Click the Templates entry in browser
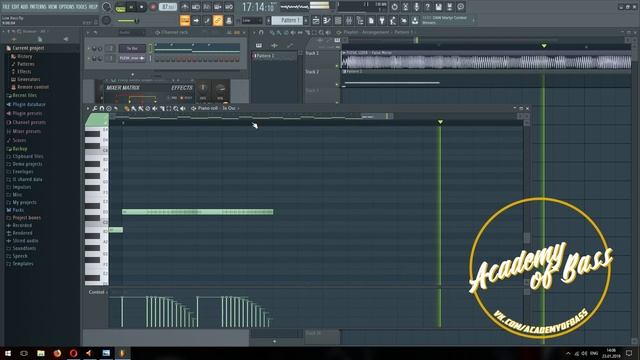Viewport: 640px width, 360px height. click(x=23, y=264)
